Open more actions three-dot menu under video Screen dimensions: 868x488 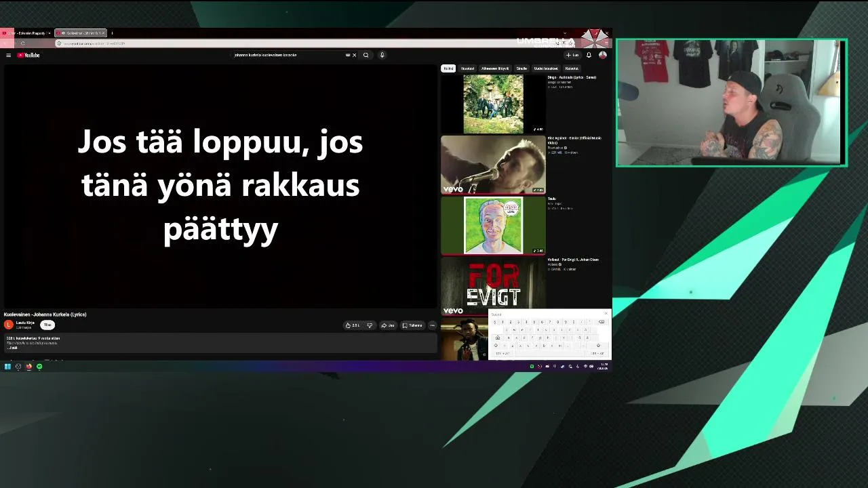(433, 325)
